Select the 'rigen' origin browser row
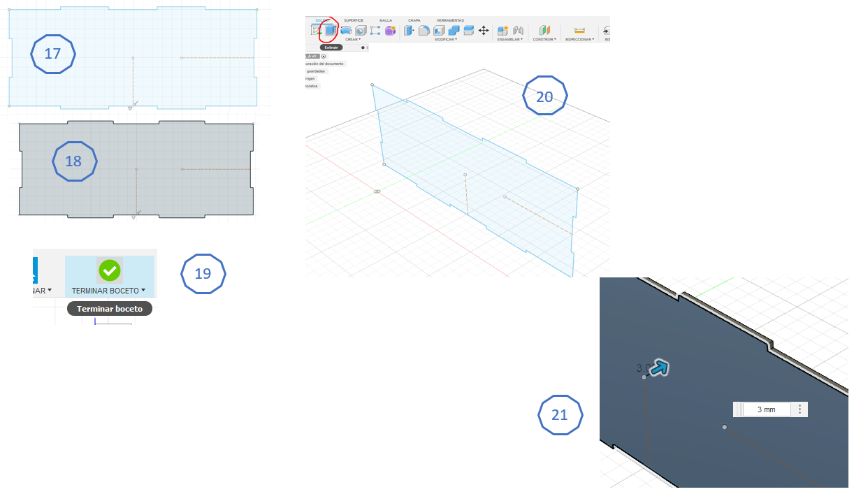This screenshot has width=868, height=494. tap(312, 78)
